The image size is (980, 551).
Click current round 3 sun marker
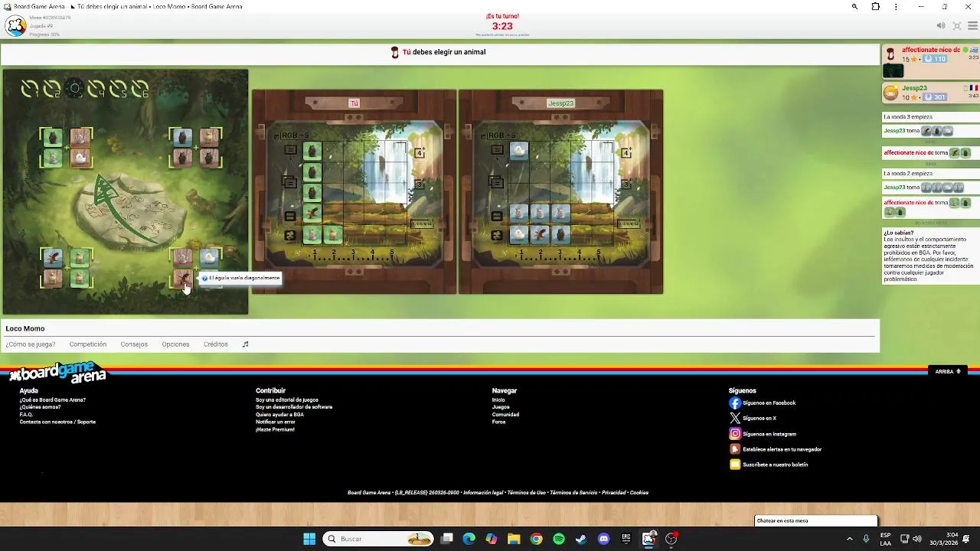point(73,89)
